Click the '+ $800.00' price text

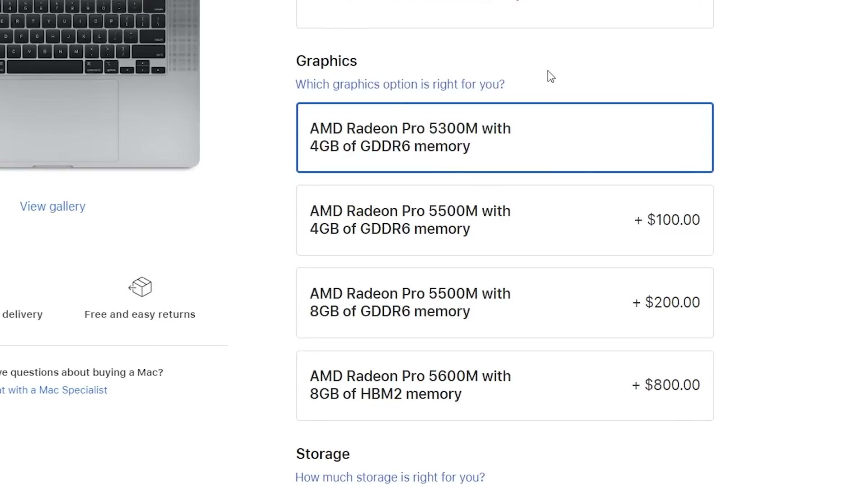[x=666, y=385]
